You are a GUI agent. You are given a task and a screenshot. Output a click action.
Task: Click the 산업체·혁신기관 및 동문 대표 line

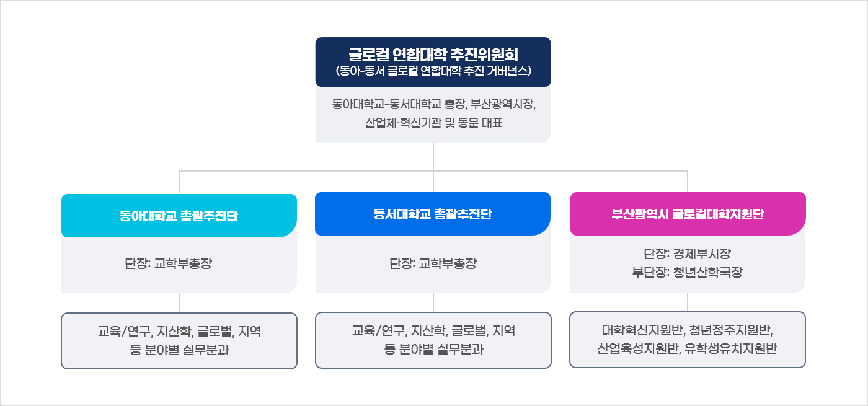click(433, 123)
